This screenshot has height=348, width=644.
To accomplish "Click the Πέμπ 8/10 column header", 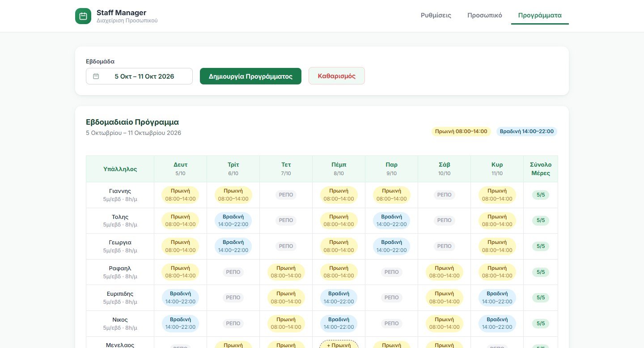I will pos(339,169).
